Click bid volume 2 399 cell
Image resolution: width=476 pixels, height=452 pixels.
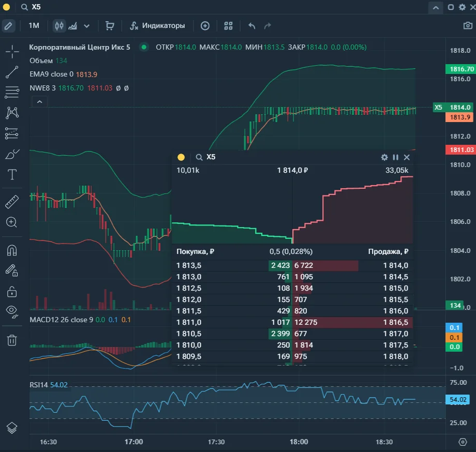[x=280, y=334]
